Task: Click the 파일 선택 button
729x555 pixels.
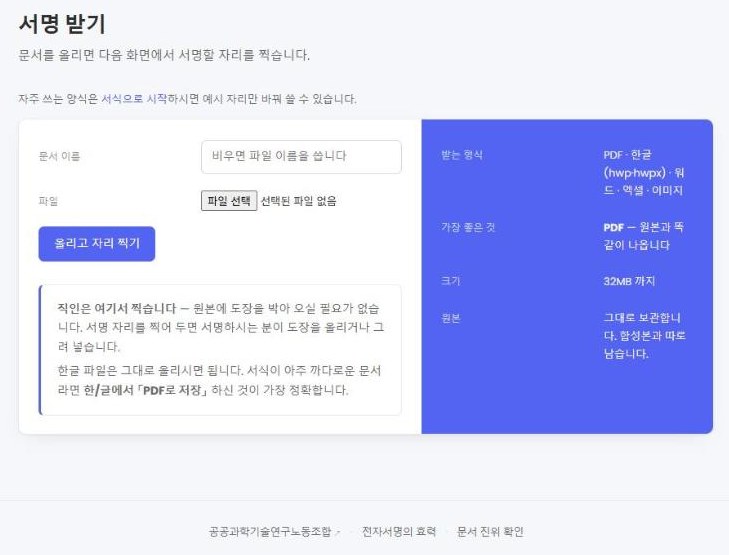Action: [229, 201]
